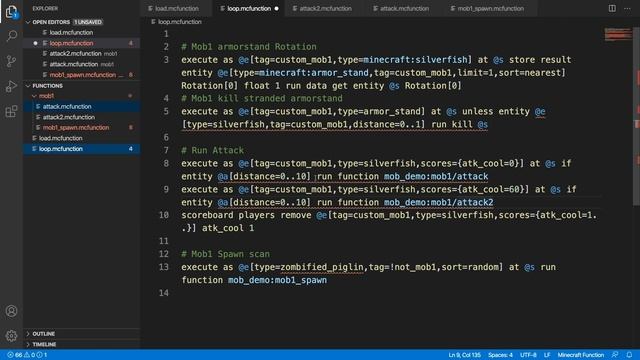
Task: Click the editor minimap preview
Action: 617,34
